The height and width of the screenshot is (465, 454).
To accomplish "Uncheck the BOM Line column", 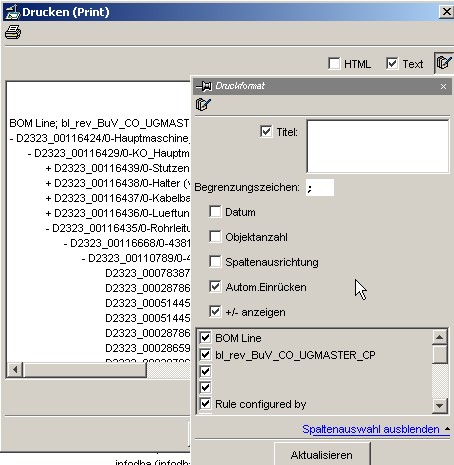I will pos(205,338).
